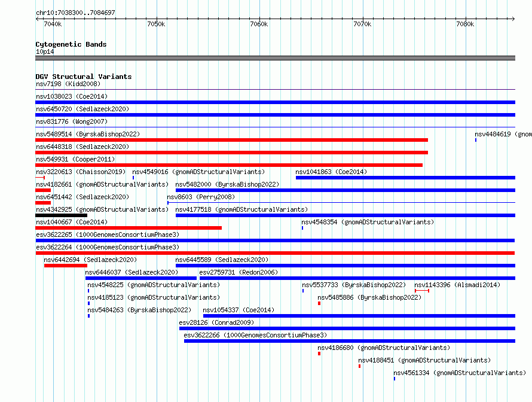
Task: Open the nsv6445589 (Sedlazeck2020) label
Action: click(x=222, y=260)
